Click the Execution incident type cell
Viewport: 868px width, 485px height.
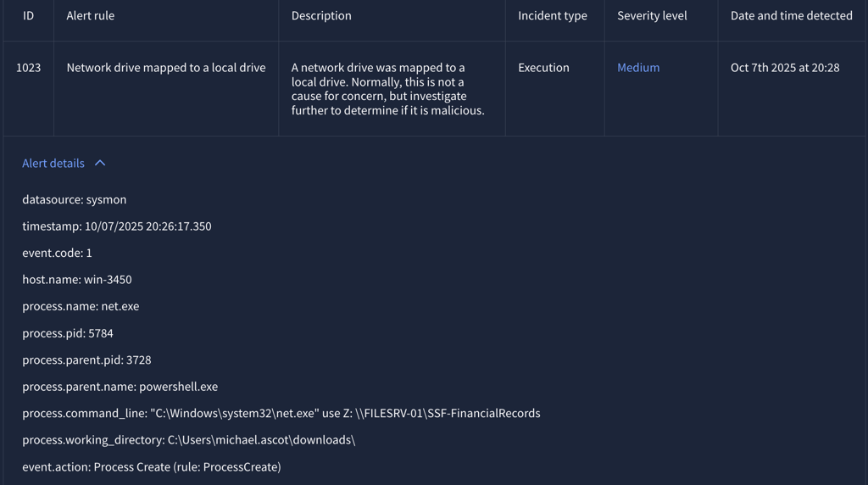point(543,67)
